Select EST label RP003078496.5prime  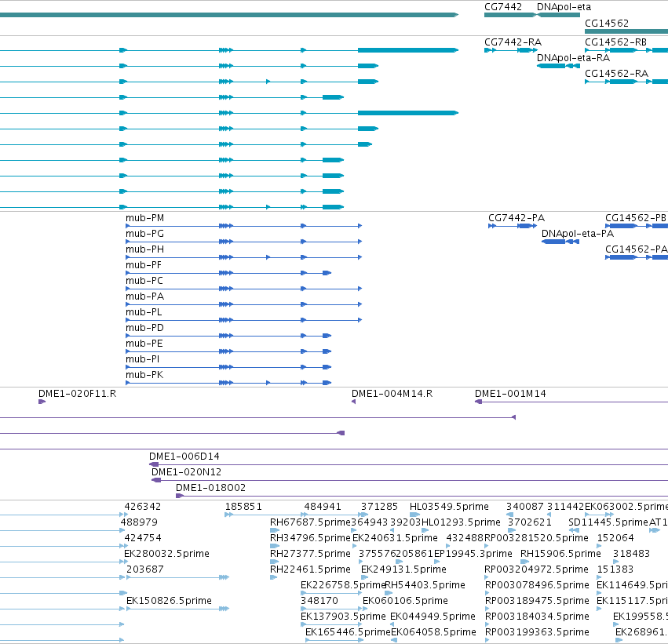point(537,586)
